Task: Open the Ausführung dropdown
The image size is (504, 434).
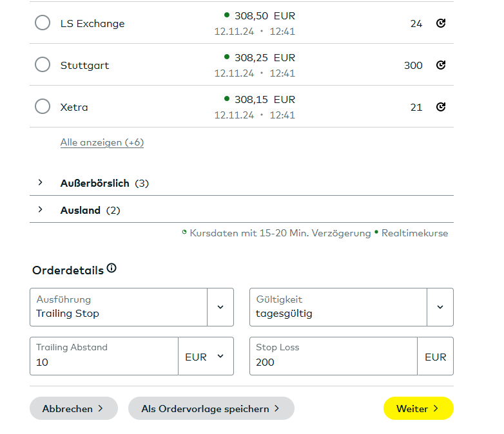Action: tap(220, 307)
